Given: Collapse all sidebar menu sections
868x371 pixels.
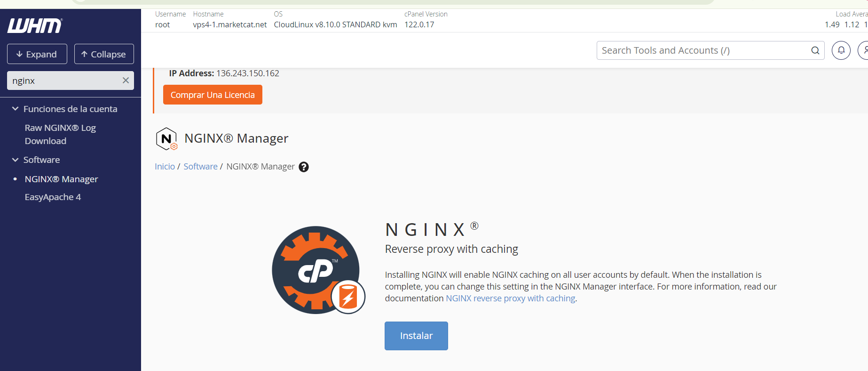Looking at the screenshot, I should point(104,54).
